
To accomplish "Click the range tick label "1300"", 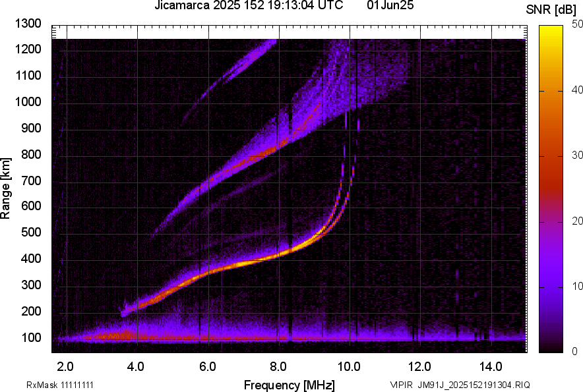I will (x=28, y=24).
